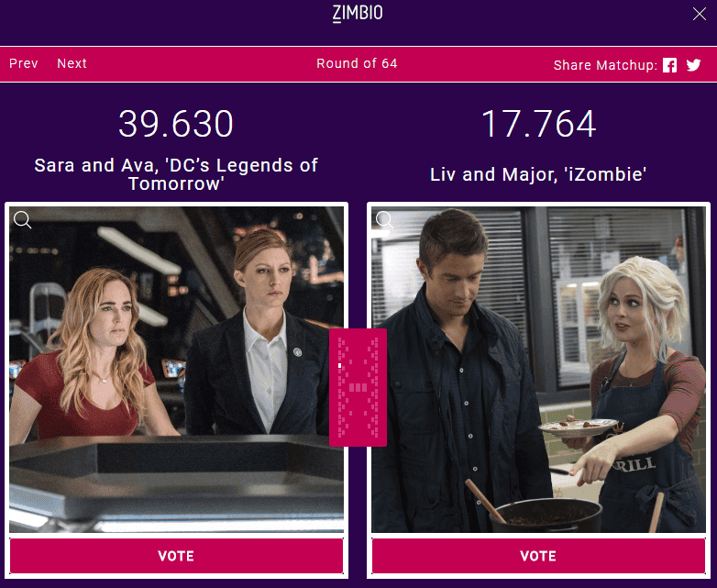This screenshot has height=588, width=717.
Task: Open the bracket icon between photos
Action: click(358, 387)
